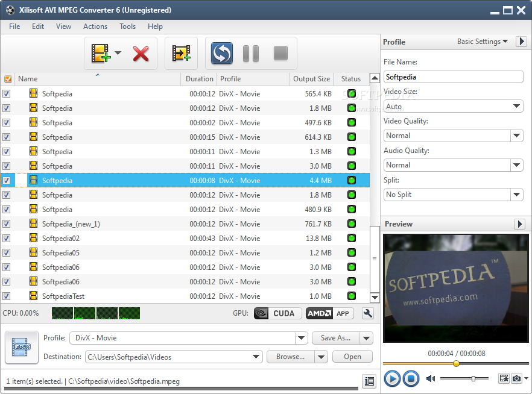Open the wrench settings icon

point(368,313)
